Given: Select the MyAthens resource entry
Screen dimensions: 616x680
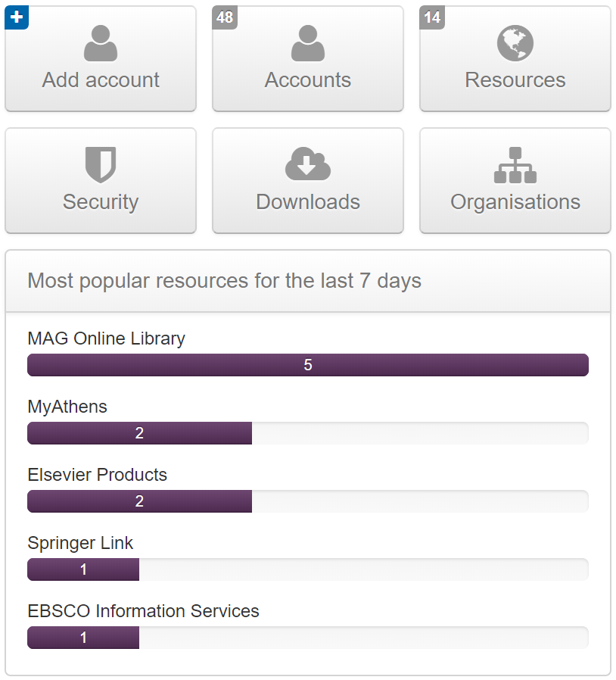Looking at the screenshot, I should coord(67,407).
